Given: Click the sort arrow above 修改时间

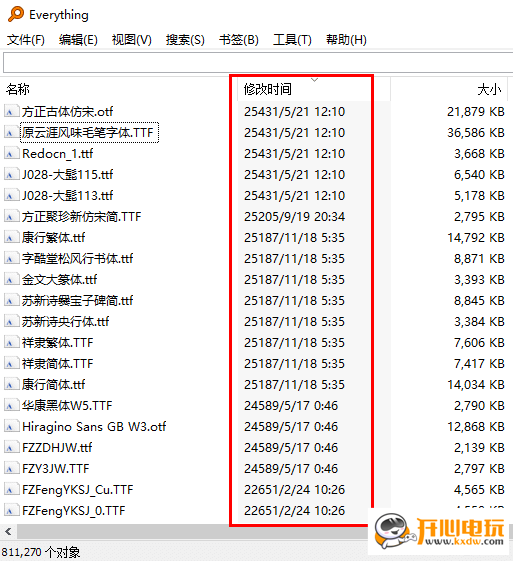Looking at the screenshot, I should click(314, 80).
